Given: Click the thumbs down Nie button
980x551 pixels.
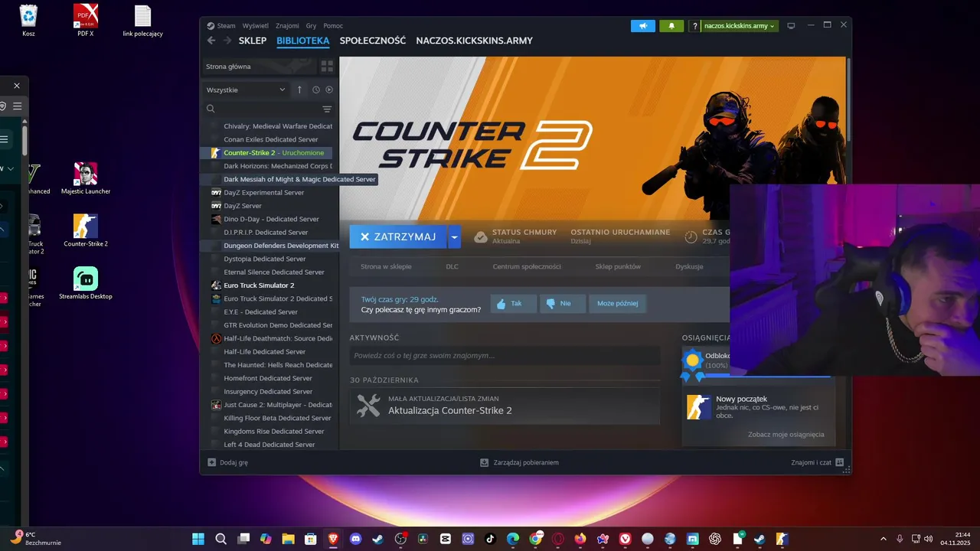Looking at the screenshot, I should point(563,304).
